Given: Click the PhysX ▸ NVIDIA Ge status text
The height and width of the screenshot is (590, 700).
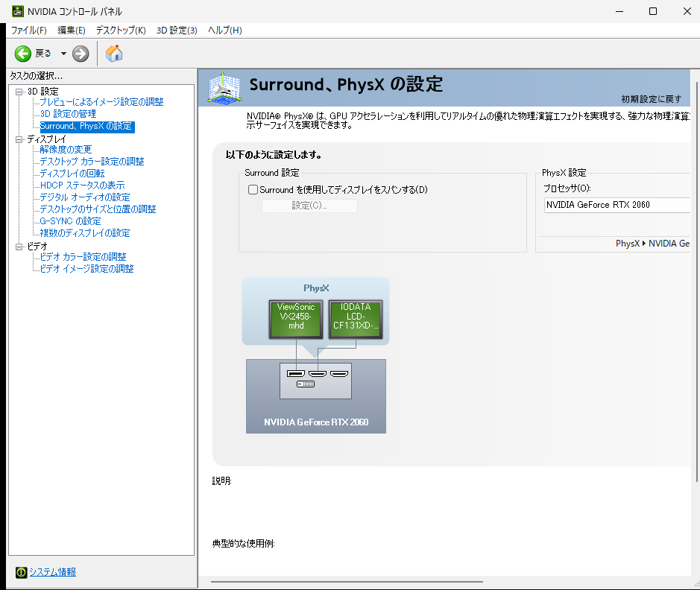Looking at the screenshot, I should pos(653,244).
